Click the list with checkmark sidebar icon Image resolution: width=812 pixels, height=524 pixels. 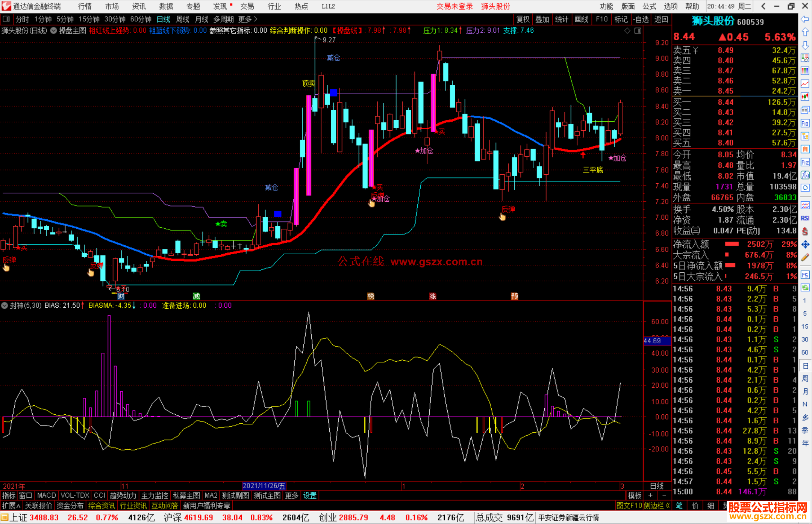click(x=805, y=58)
